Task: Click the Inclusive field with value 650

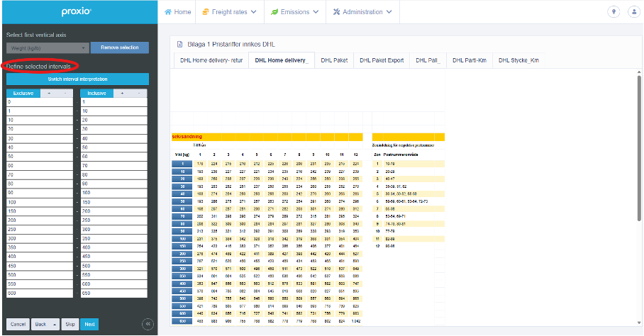Action: [x=113, y=293]
